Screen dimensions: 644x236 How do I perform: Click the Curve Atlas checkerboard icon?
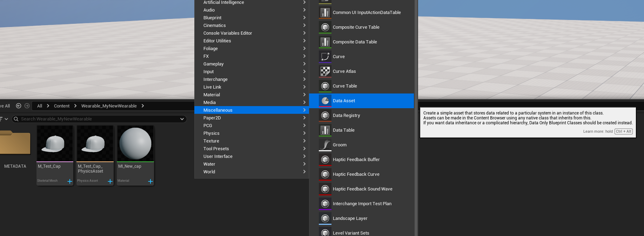click(325, 71)
